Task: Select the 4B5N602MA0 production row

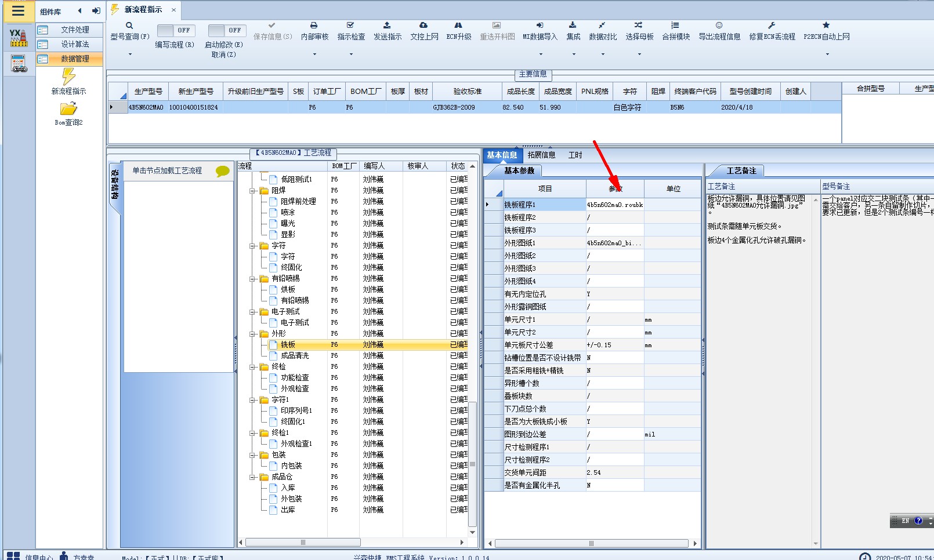Action: click(x=475, y=107)
